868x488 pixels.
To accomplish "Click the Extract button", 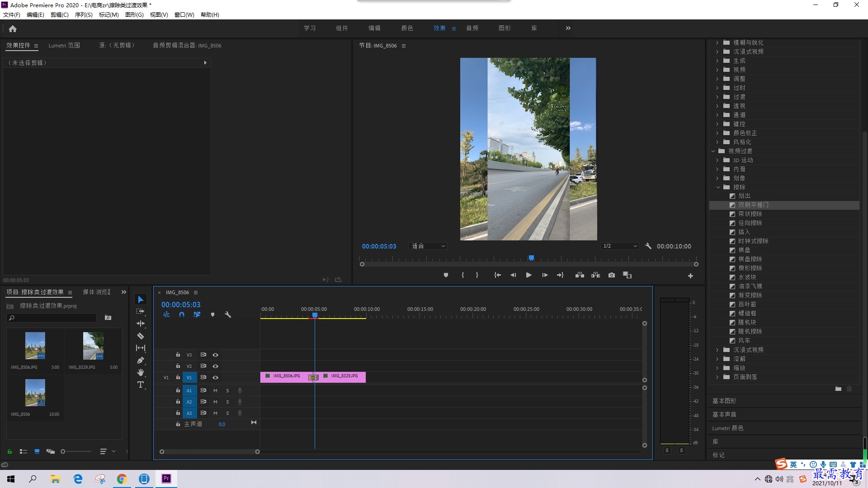I will point(596,275).
